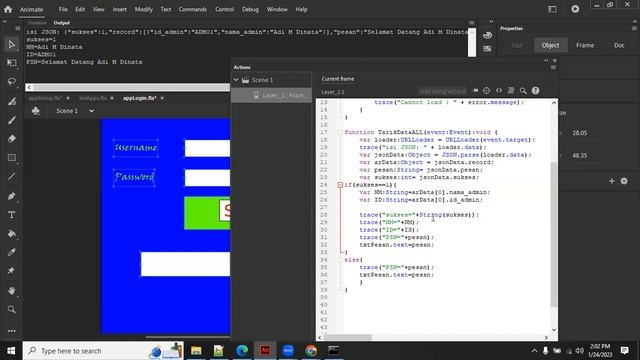Open the Control menu
640x360 pixels.
pos(224,9)
